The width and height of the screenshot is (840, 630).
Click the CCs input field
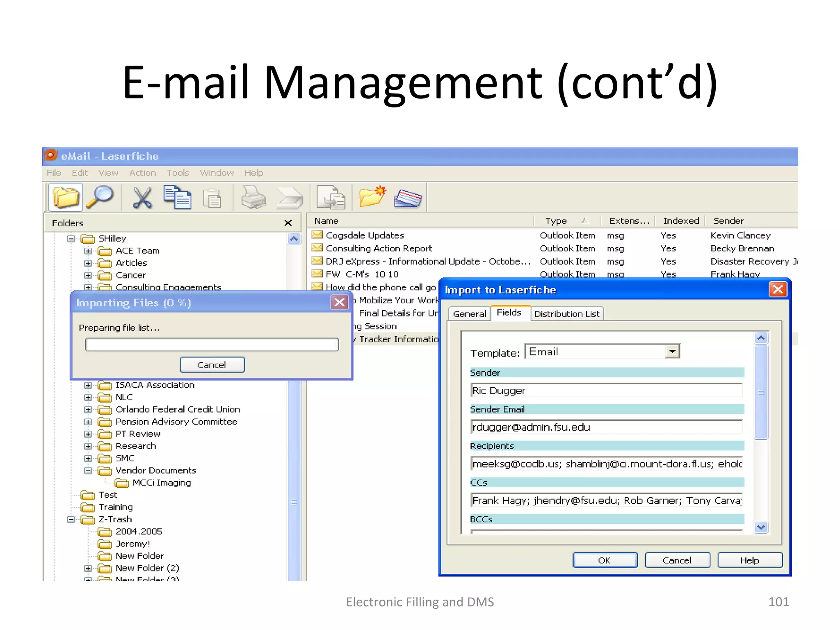pos(607,500)
